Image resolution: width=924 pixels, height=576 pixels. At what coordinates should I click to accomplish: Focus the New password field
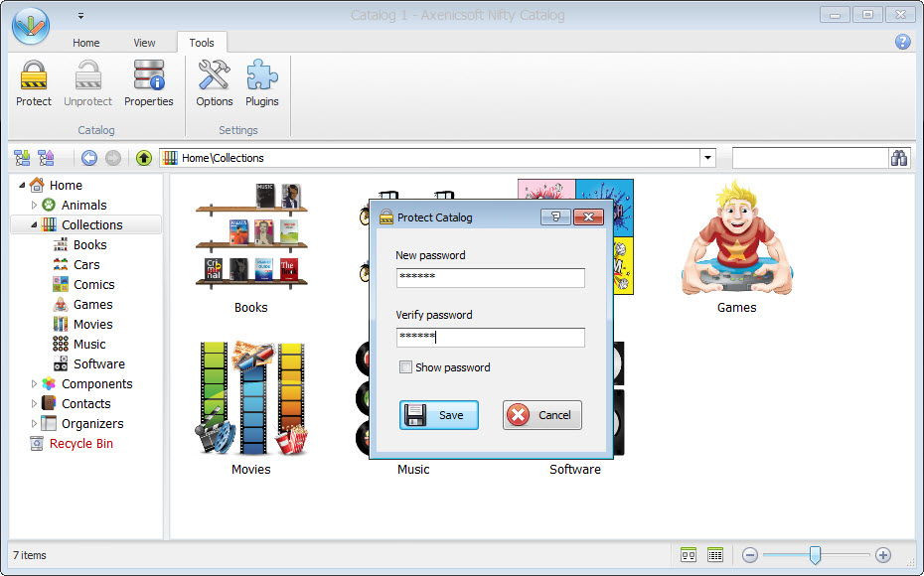[x=490, y=277]
